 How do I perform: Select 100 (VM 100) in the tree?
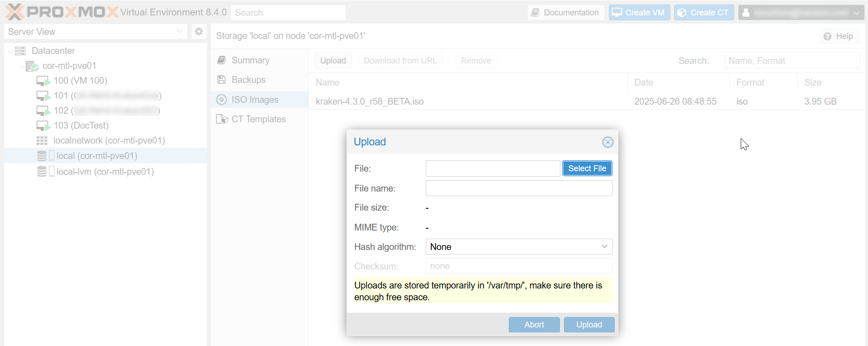[80, 81]
